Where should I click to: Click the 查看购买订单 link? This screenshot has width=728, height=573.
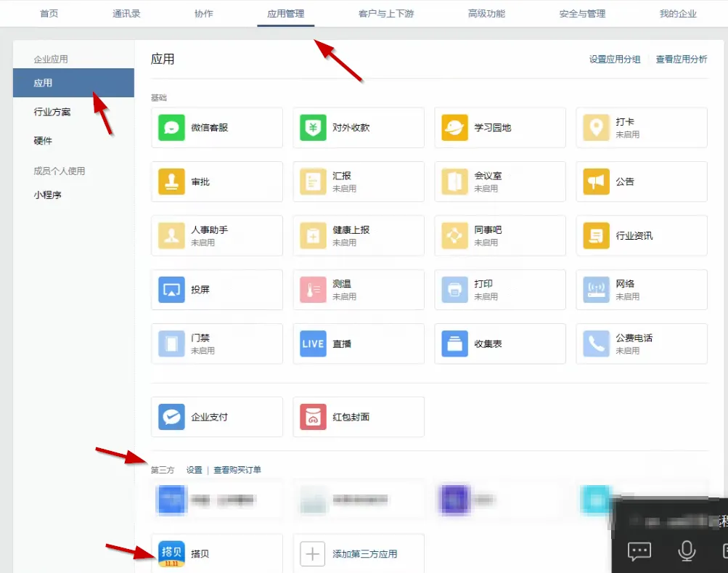pos(237,470)
